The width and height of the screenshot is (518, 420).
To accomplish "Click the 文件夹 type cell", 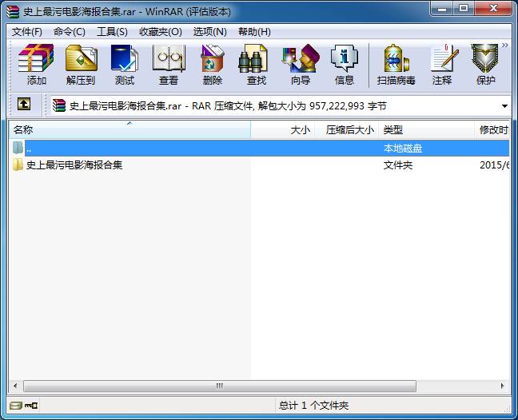I will [x=398, y=164].
